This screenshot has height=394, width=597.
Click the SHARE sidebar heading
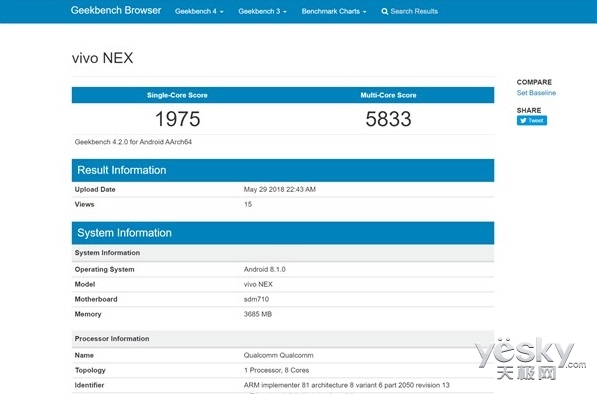[529, 110]
